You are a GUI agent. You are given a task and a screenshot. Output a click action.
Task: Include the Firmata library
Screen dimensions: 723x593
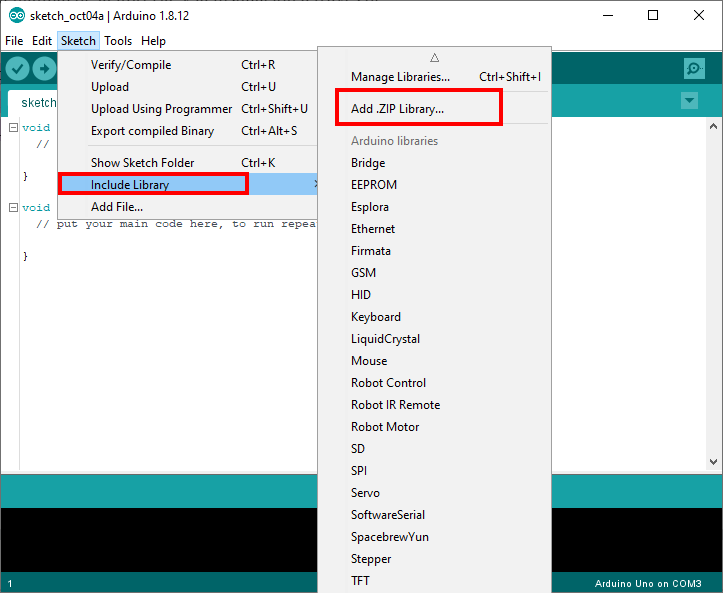(434, 251)
